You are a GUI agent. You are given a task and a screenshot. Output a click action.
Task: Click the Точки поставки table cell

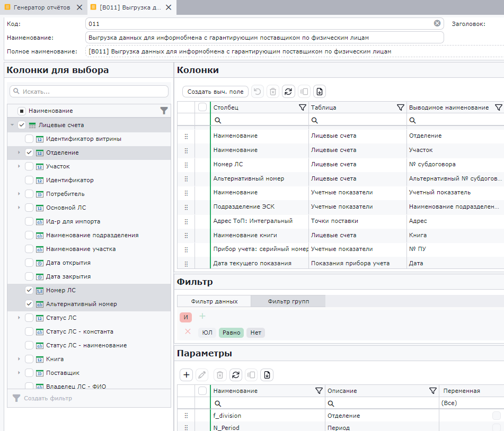point(357,221)
